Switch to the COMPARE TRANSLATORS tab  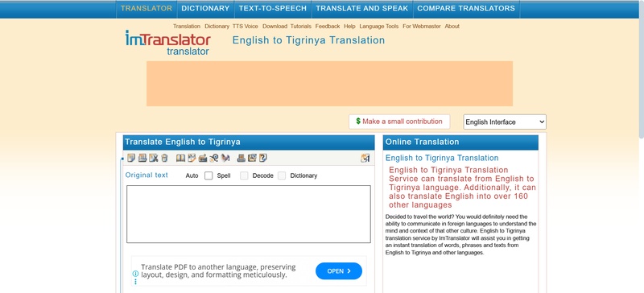pyautogui.click(x=466, y=9)
